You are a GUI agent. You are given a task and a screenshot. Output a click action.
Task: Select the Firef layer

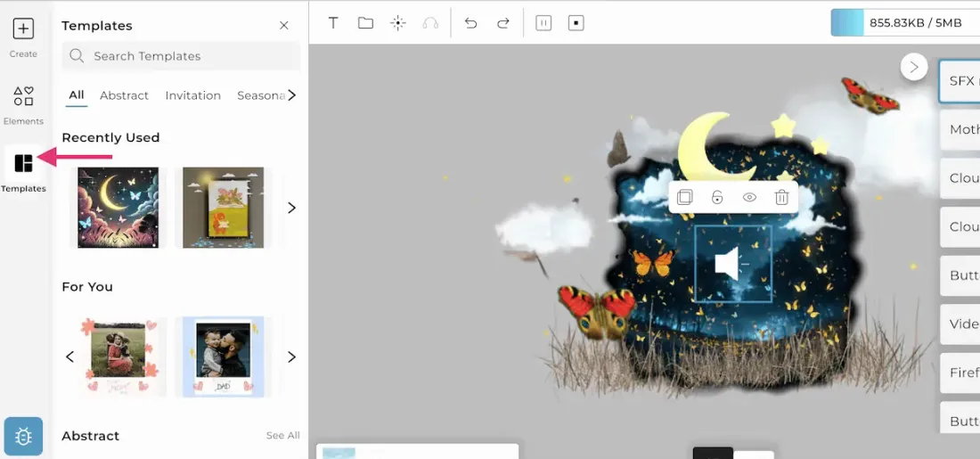pos(960,373)
